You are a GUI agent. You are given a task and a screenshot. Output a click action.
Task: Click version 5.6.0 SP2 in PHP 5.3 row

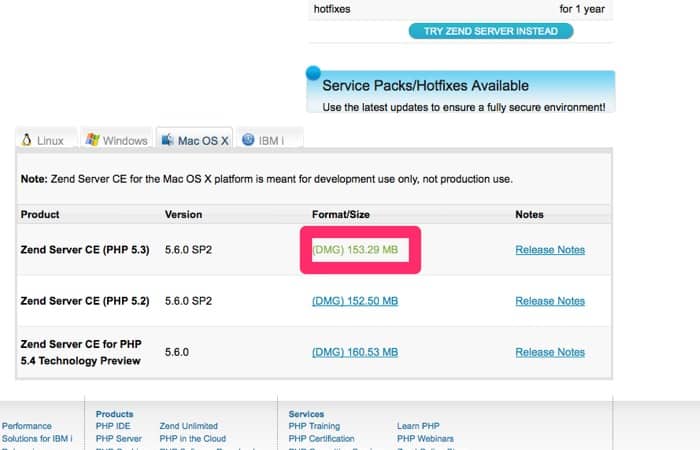[188, 250]
